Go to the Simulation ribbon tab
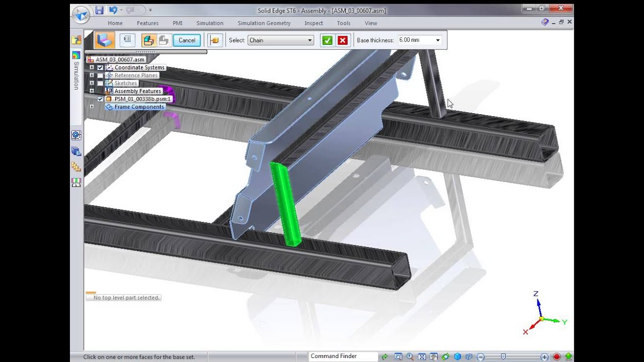The width and height of the screenshot is (644, 362). pos(210,23)
